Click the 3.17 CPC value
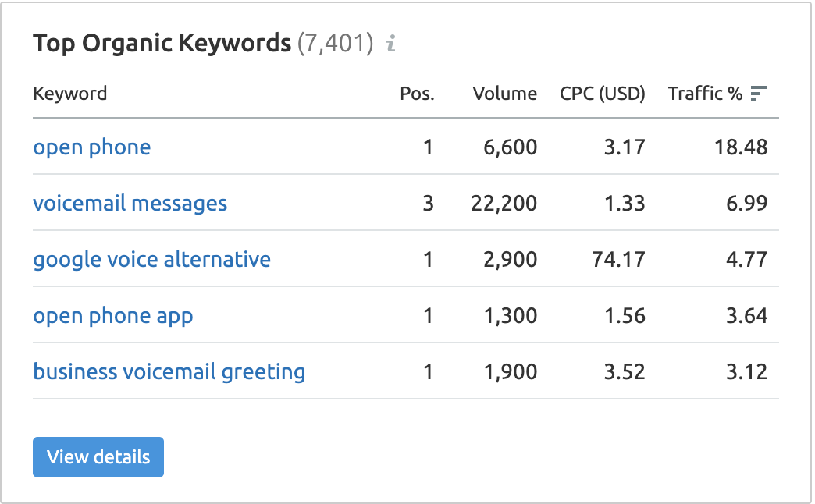Screen dimensions: 815x504 pyautogui.click(x=625, y=147)
